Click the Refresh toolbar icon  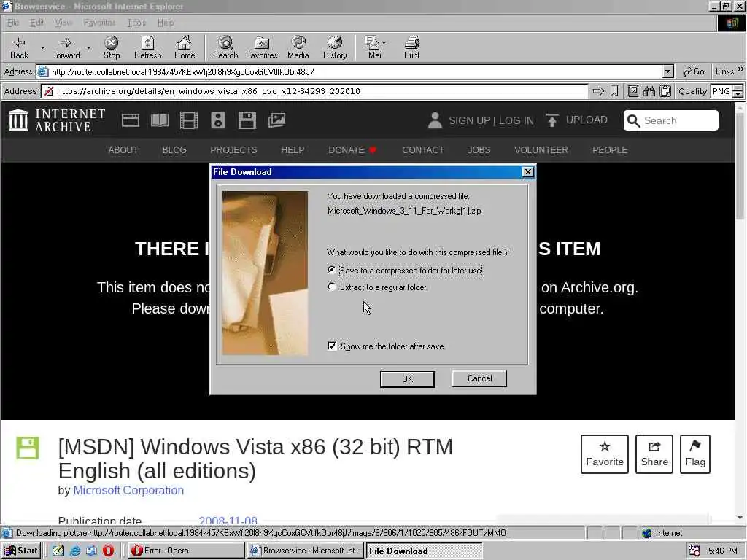(x=147, y=47)
